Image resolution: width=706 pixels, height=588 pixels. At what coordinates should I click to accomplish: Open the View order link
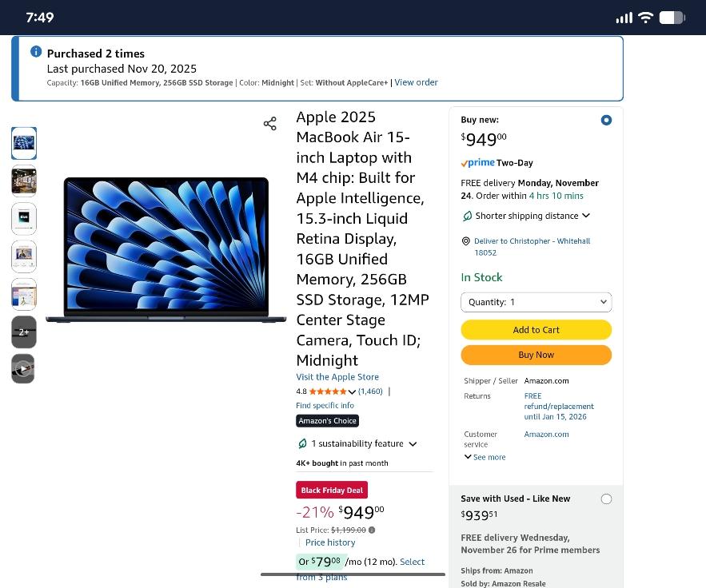(416, 82)
